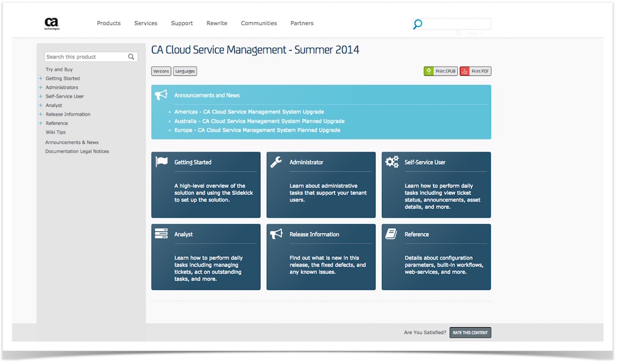The width and height of the screenshot is (619, 364).
Task: Open Reference card title
Action: 416,234
